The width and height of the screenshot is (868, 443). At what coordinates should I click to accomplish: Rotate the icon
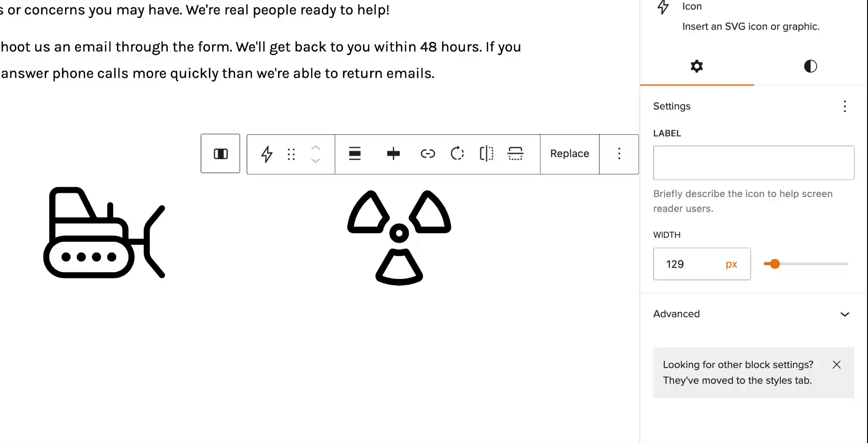tap(457, 154)
